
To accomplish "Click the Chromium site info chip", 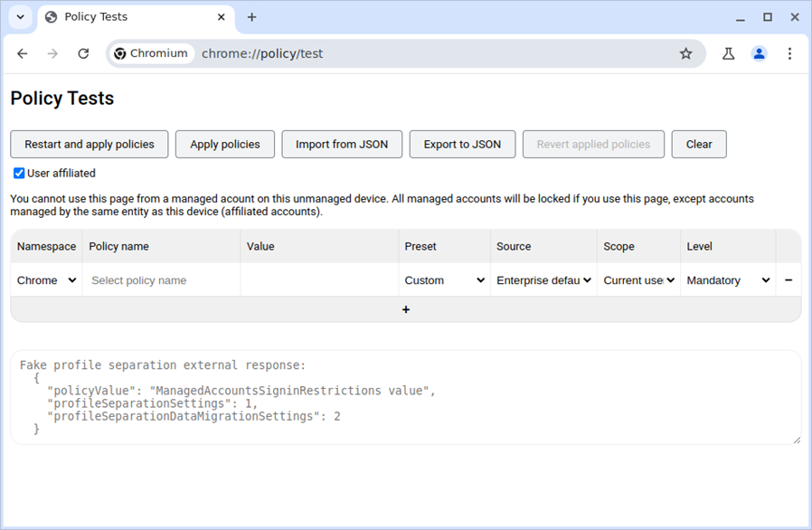I will 151,53.
